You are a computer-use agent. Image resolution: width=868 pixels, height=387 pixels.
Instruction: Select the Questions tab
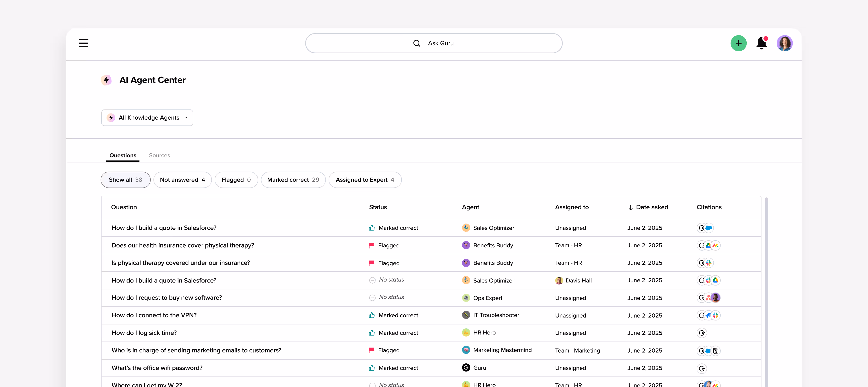pyautogui.click(x=123, y=155)
